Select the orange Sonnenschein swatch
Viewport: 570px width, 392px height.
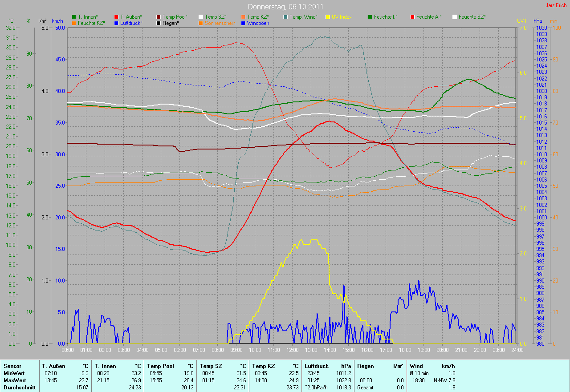[201, 23]
